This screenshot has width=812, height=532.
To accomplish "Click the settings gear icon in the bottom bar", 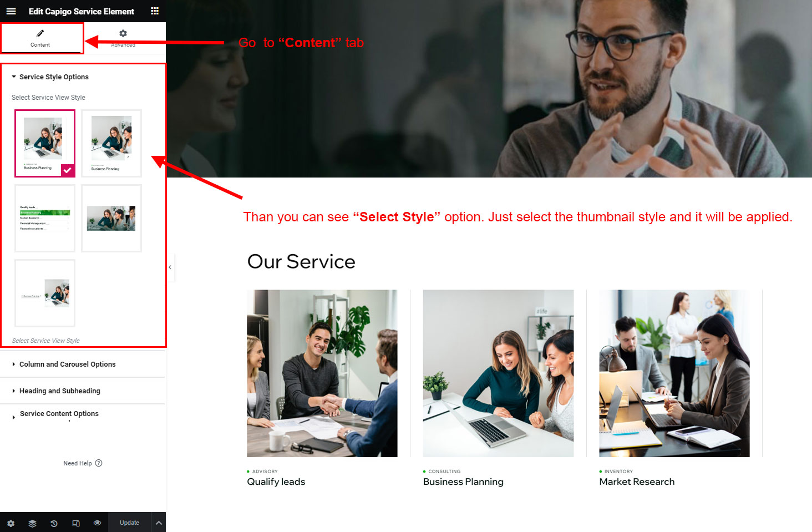I will pyautogui.click(x=11, y=523).
